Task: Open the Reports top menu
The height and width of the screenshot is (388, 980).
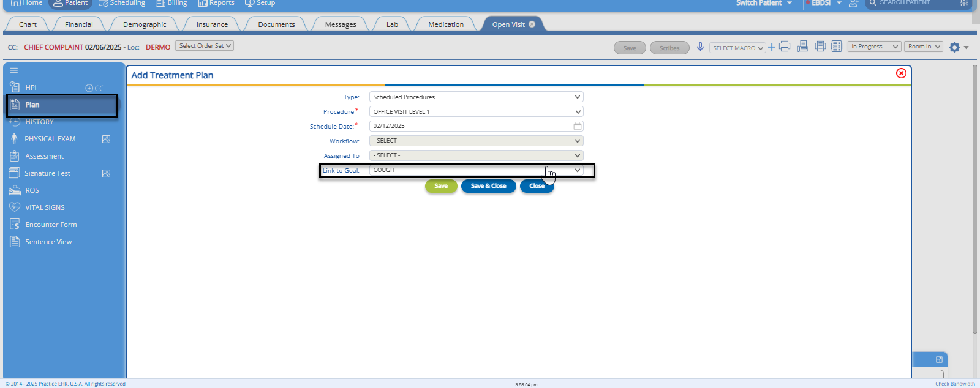Action: (x=216, y=3)
